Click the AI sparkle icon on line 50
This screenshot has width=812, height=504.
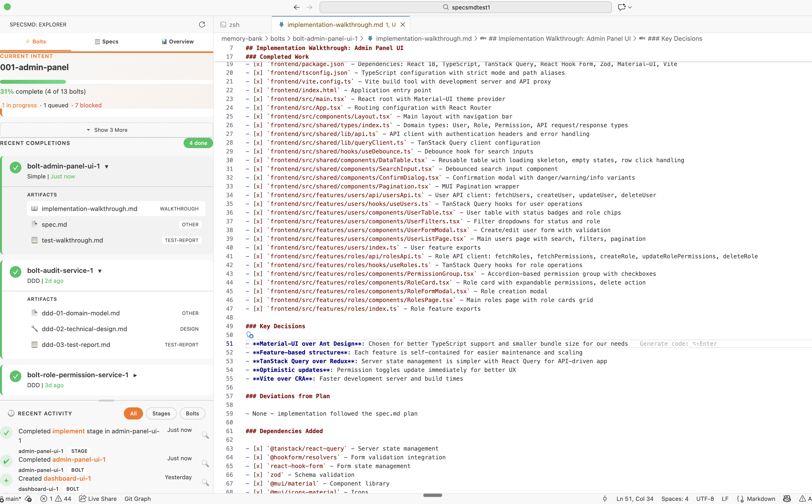tap(250, 335)
